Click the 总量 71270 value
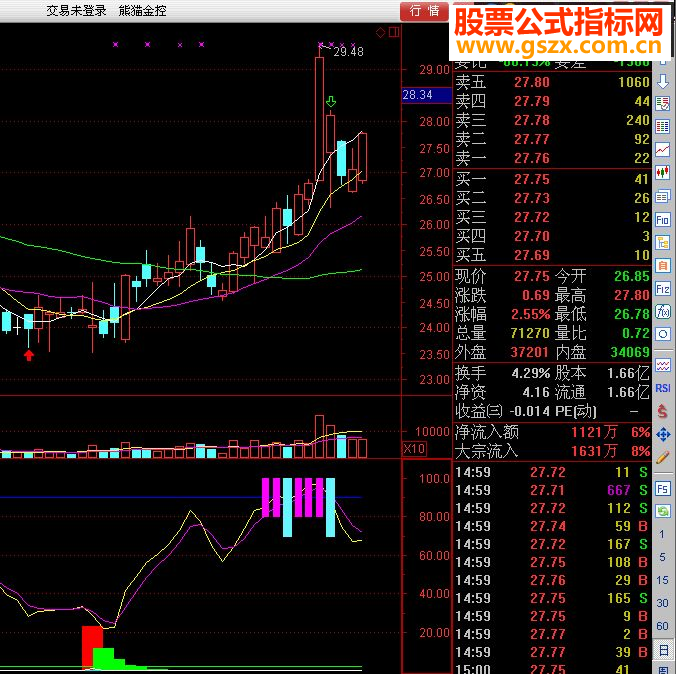Screen dimensions: 676x674 [530, 333]
